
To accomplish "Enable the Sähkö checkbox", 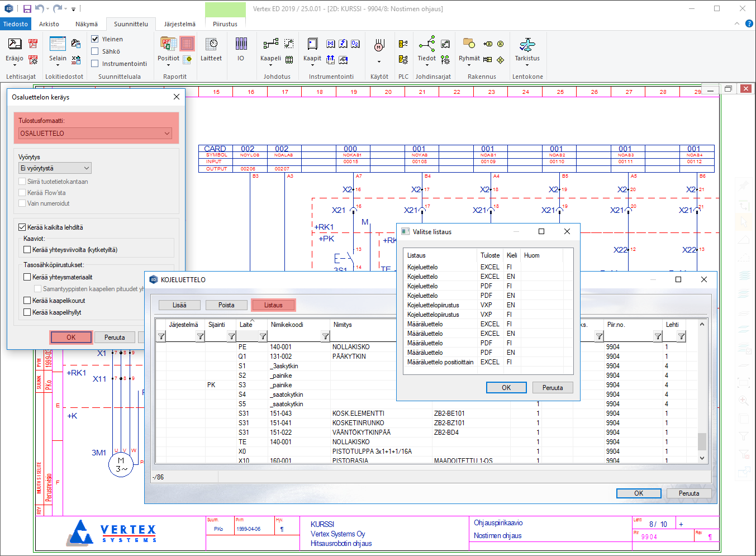I will pos(95,51).
